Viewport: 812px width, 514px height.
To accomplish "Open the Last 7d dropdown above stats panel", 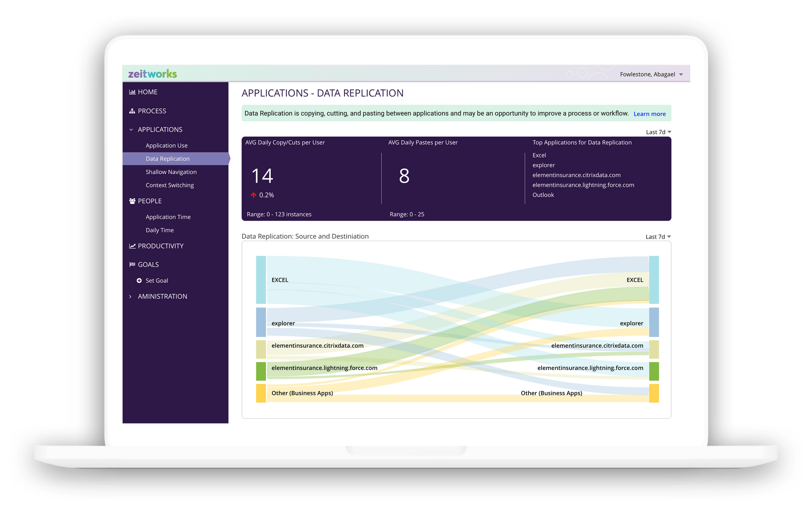I will coord(659,132).
